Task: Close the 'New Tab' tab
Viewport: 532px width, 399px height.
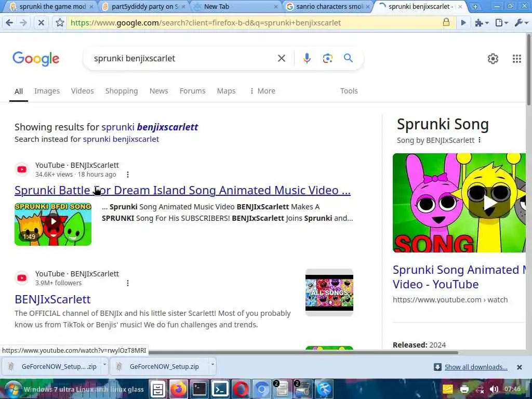Action: coord(275,6)
